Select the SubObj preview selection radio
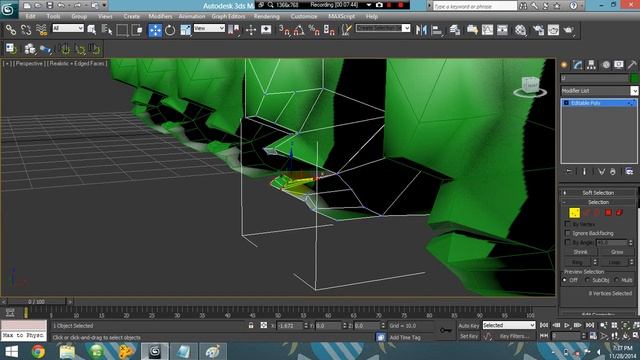Image resolution: width=640 pixels, height=360 pixels. 588,280
